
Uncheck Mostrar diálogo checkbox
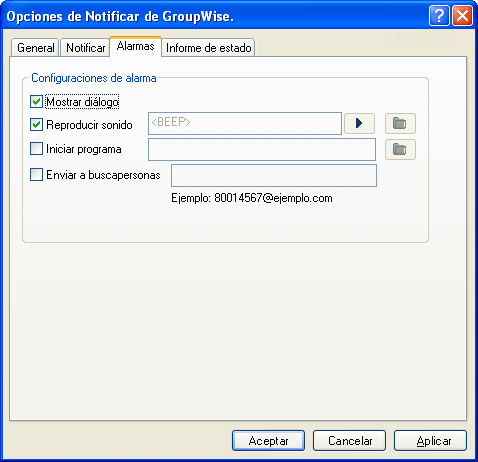click(x=36, y=102)
